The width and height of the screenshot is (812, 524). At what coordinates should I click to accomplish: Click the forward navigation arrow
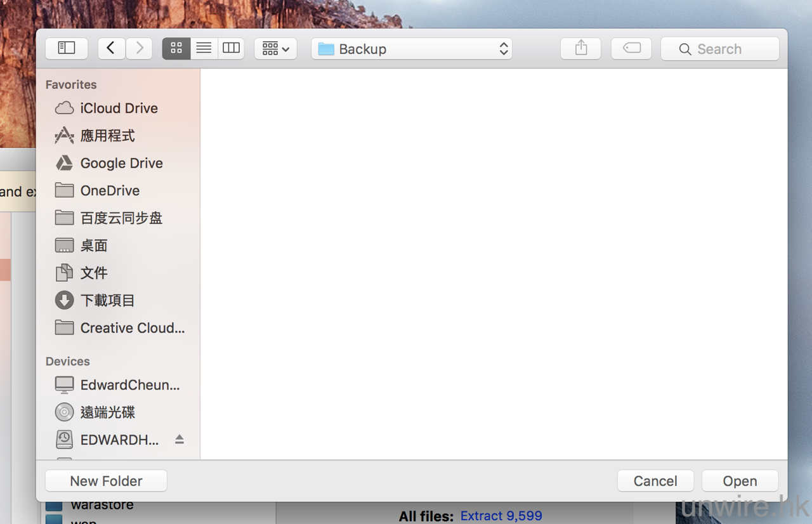pos(139,48)
